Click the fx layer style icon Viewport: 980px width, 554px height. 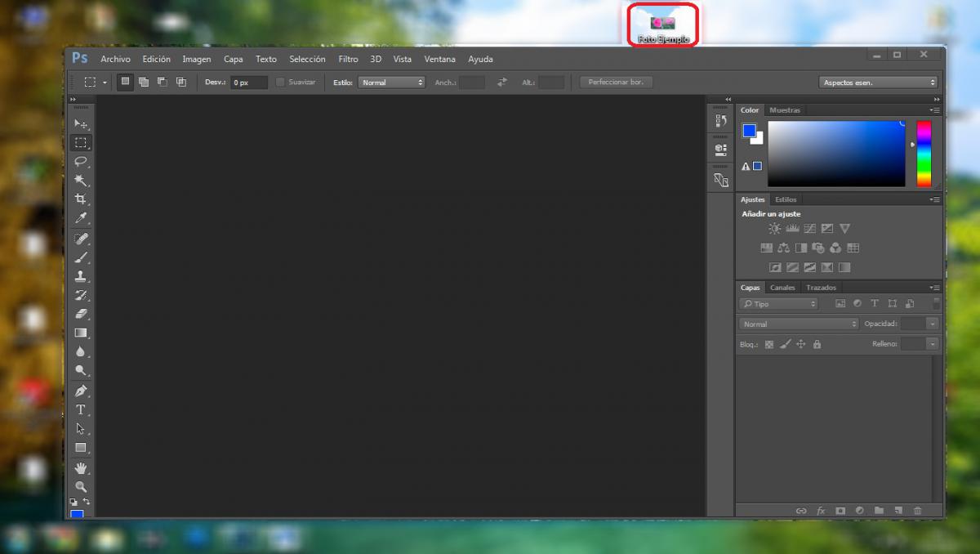[821, 511]
